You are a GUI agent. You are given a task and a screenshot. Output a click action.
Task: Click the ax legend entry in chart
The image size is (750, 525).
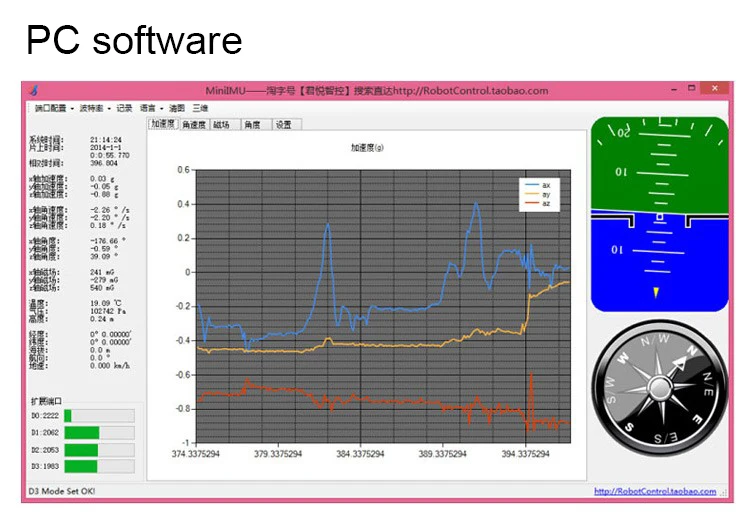pyautogui.click(x=538, y=185)
